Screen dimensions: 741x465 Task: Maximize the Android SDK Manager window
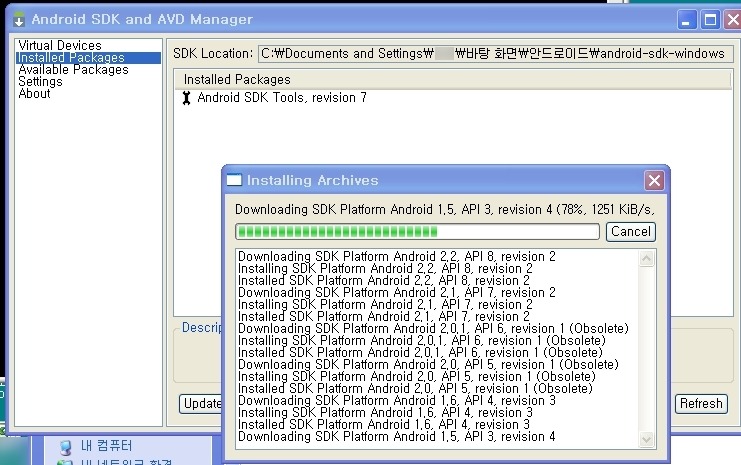710,20
